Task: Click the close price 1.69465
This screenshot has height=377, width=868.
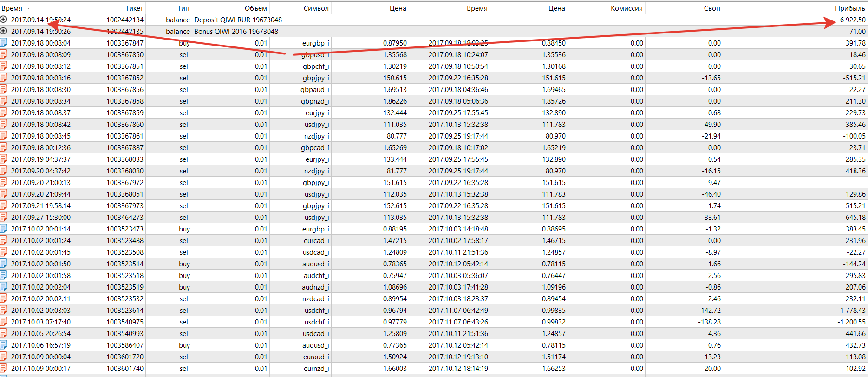Action: 554,89
